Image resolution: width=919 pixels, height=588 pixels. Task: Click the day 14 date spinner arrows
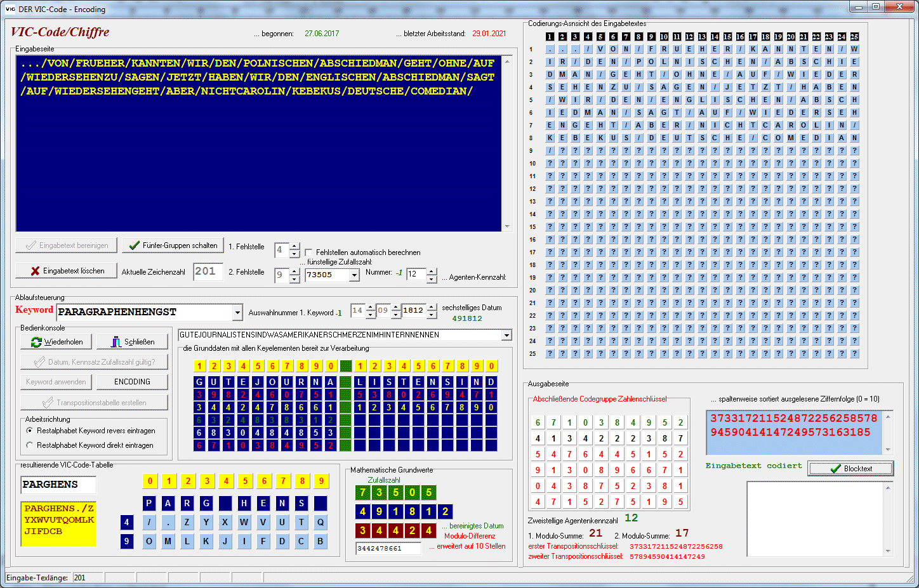371,311
